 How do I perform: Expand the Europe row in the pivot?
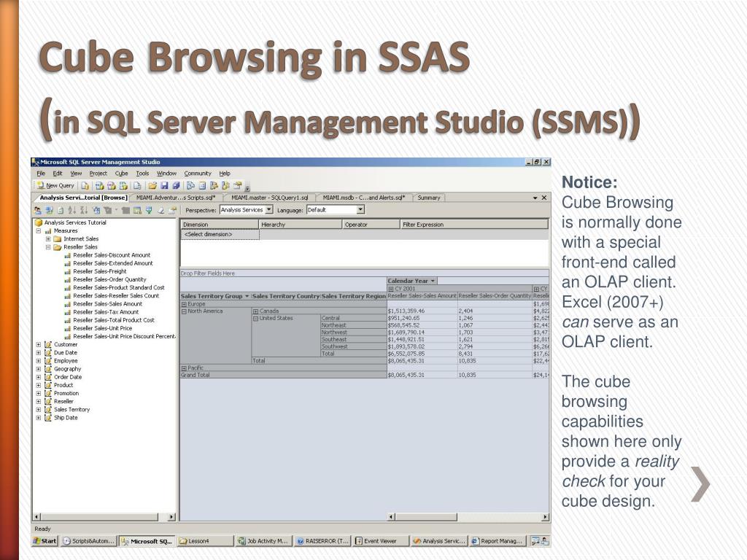(184, 304)
